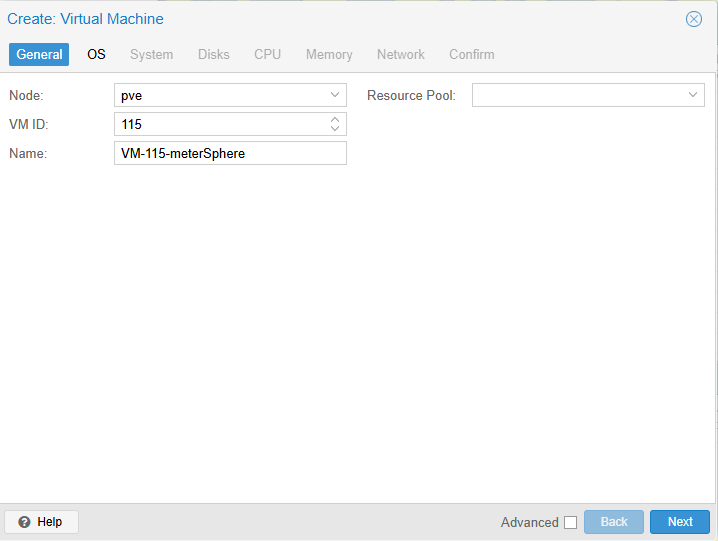Image resolution: width=718 pixels, height=541 pixels.
Task: Open the Resource Pool dropdown arrow
Action: [693, 95]
